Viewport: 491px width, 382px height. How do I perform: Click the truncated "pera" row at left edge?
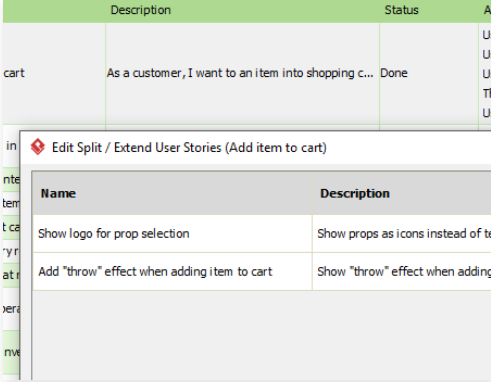coord(11,309)
